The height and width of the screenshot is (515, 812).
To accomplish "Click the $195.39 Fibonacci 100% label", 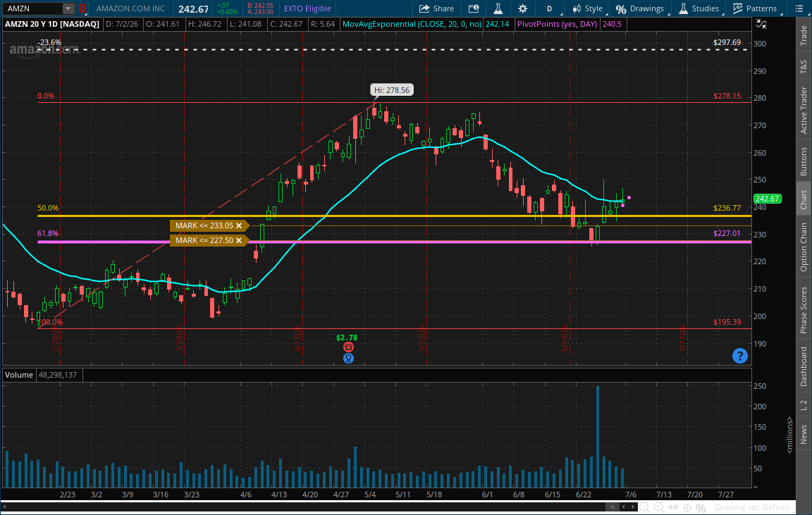I will 727,322.
